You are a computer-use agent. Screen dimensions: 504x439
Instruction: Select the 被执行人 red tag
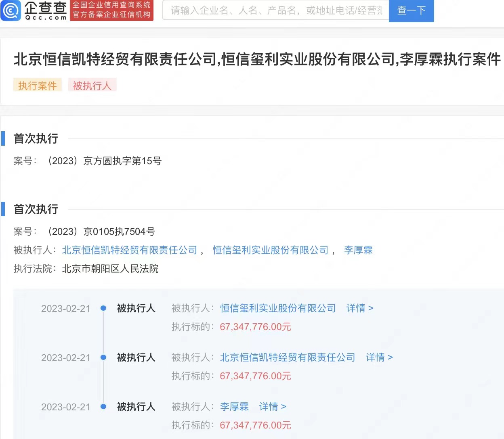(x=92, y=85)
